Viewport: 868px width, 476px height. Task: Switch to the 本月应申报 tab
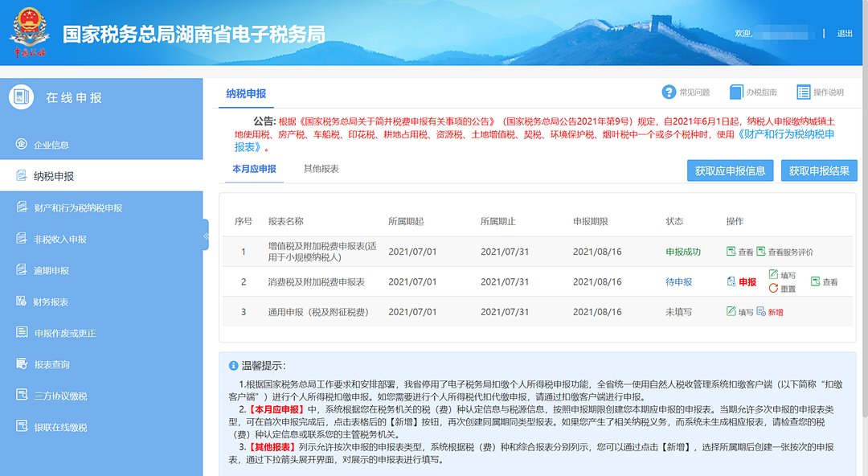(x=254, y=169)
